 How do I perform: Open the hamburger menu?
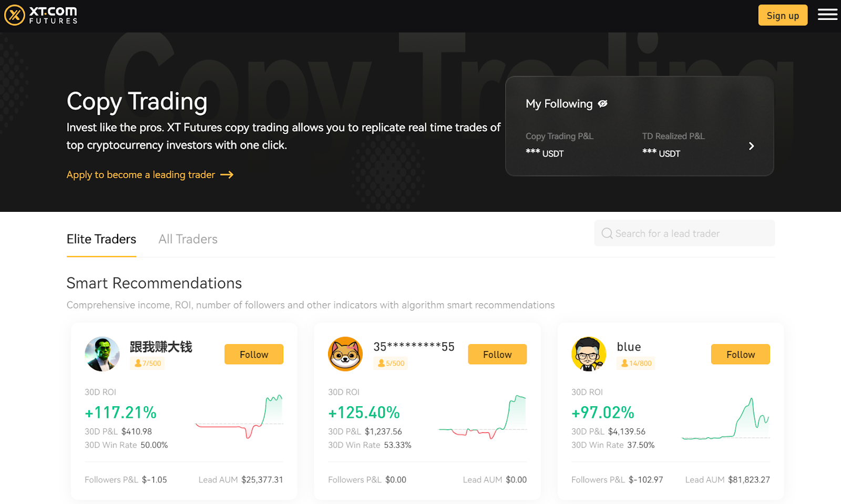coord(827,15)
